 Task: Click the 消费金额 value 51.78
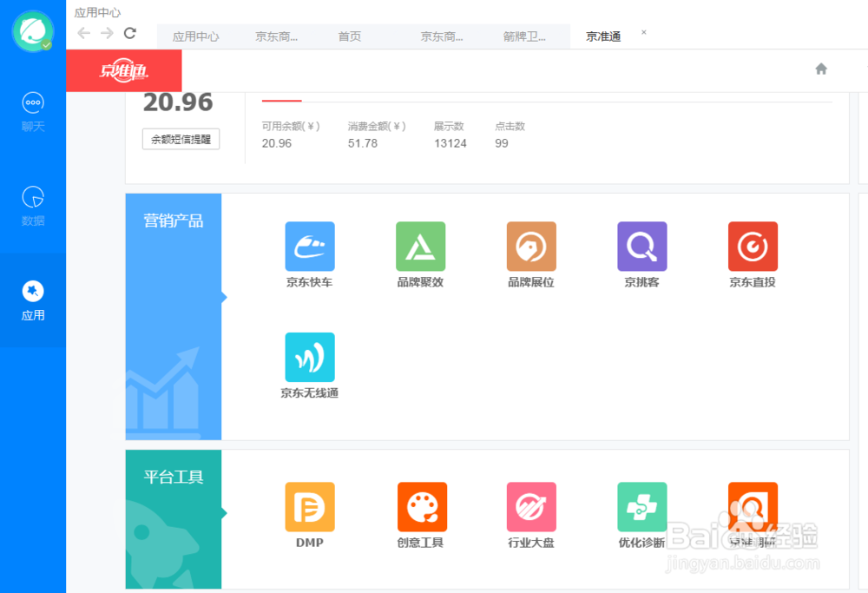[363, 143]
